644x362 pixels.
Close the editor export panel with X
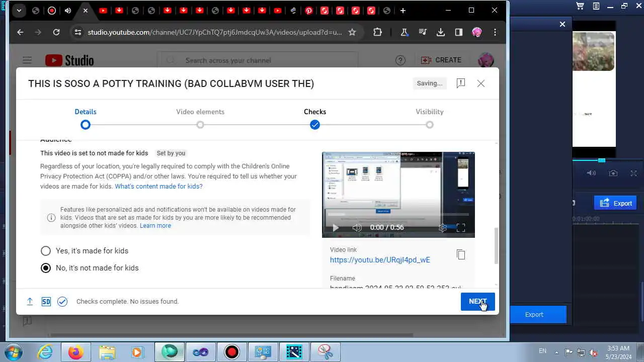click(x=562, y=24)
